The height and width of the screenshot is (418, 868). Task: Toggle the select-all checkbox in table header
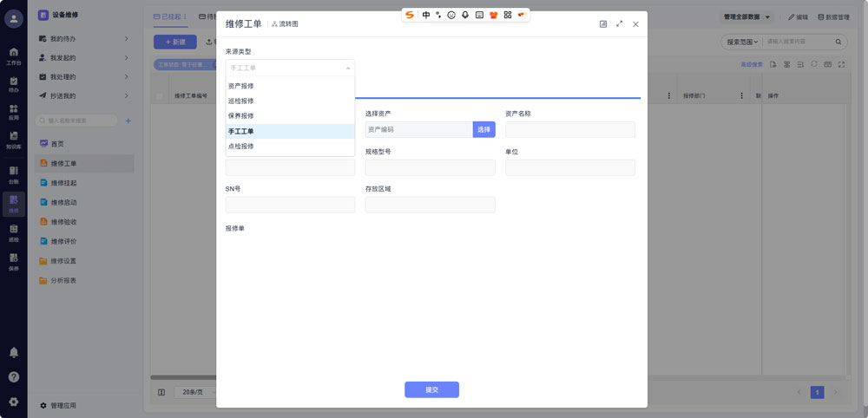tap(159, 96)
